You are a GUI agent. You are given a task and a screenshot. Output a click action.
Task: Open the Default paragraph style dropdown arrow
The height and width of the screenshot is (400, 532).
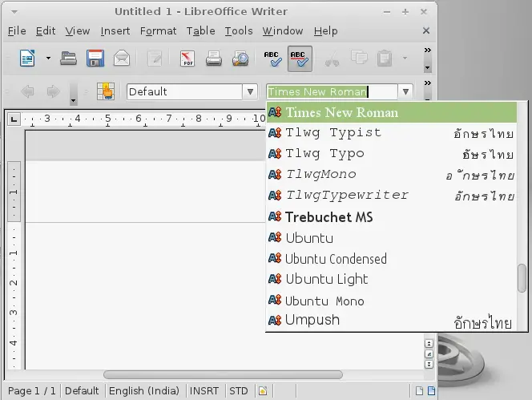(250, 91)
